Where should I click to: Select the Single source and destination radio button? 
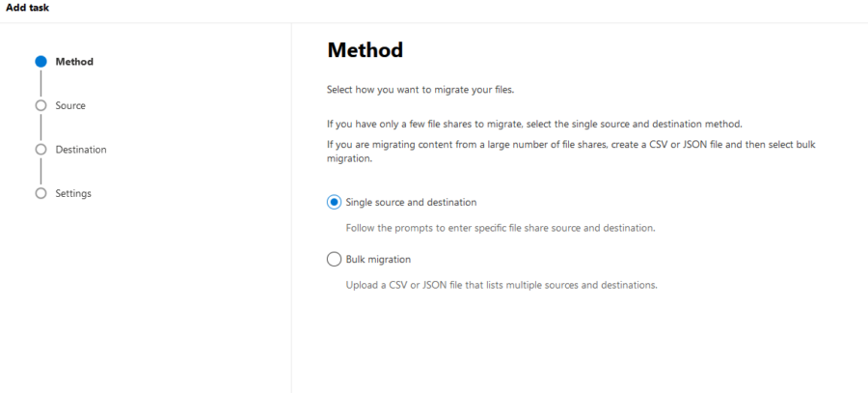pyautogui.click(x=335, y=202)
